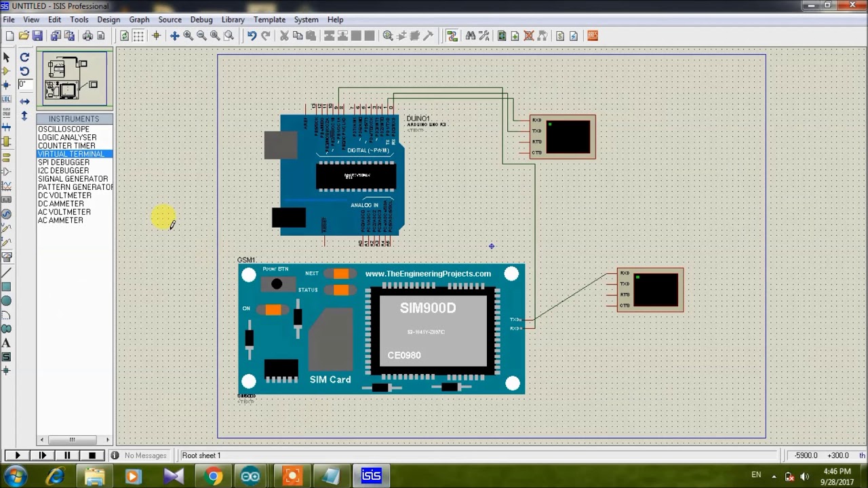Click the Windows Start button
868x488 pixels.
click(x=16, y=476)
